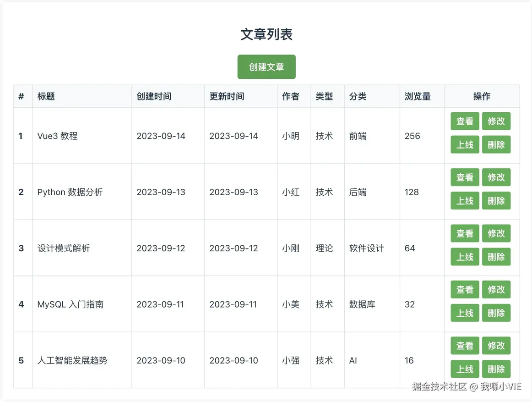This screenshot has width=532, height=402.
Task: Select the MySQL 入门指南 title cell
Action: tap(82, 304)
